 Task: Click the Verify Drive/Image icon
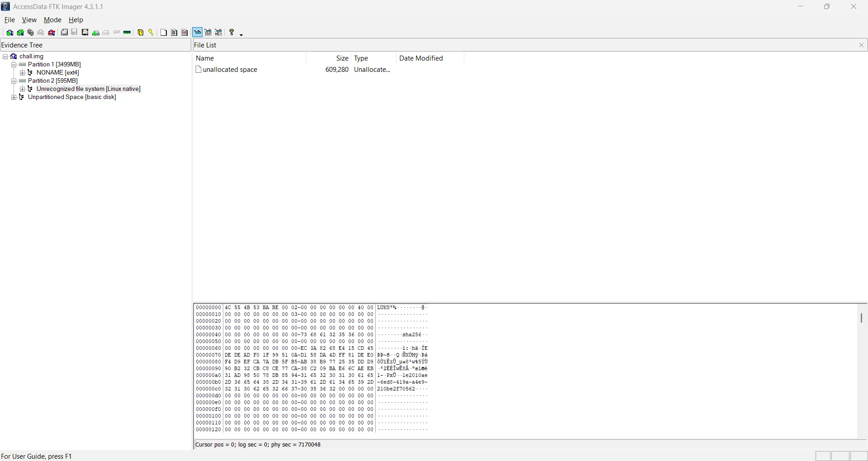[117, 33]
